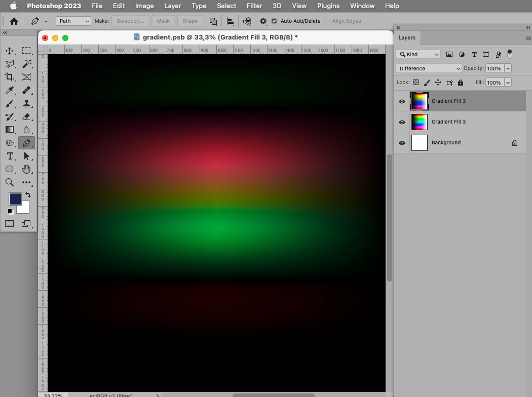Hide the Background layer
Screen dimensions: 532x397
[x=402, y=143]
